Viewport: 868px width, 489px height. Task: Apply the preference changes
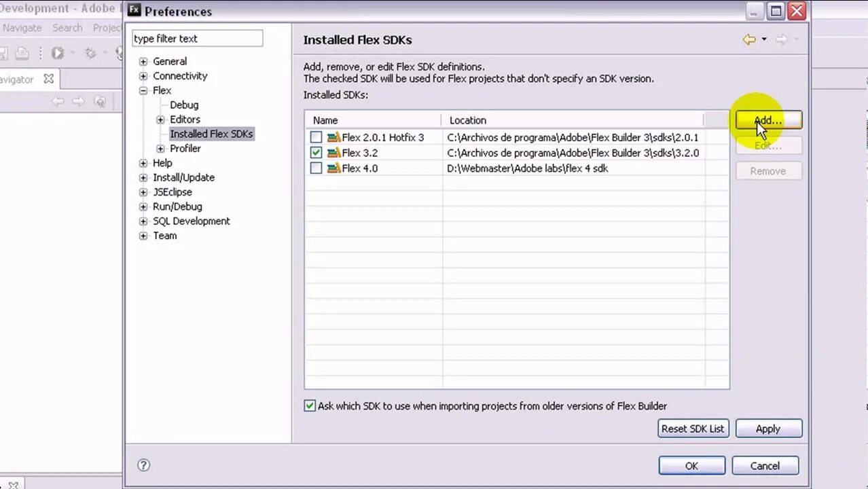(768, 429)
